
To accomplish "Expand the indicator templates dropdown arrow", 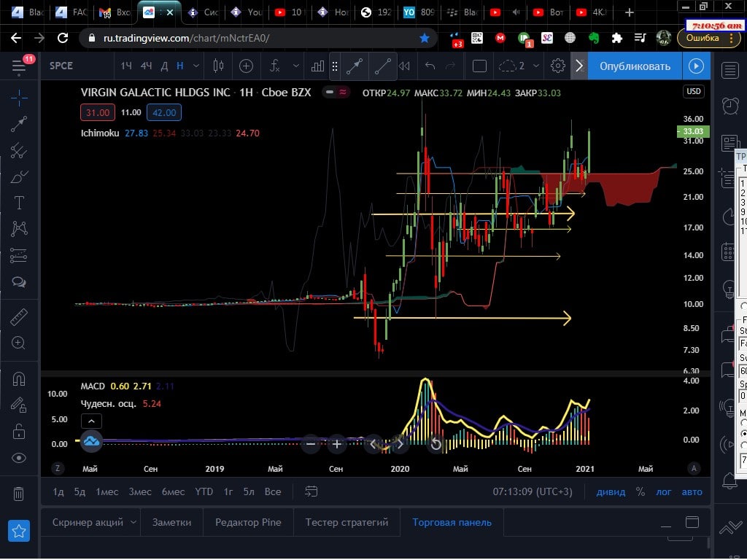I will pyautogui.click(x=296, y=66).
